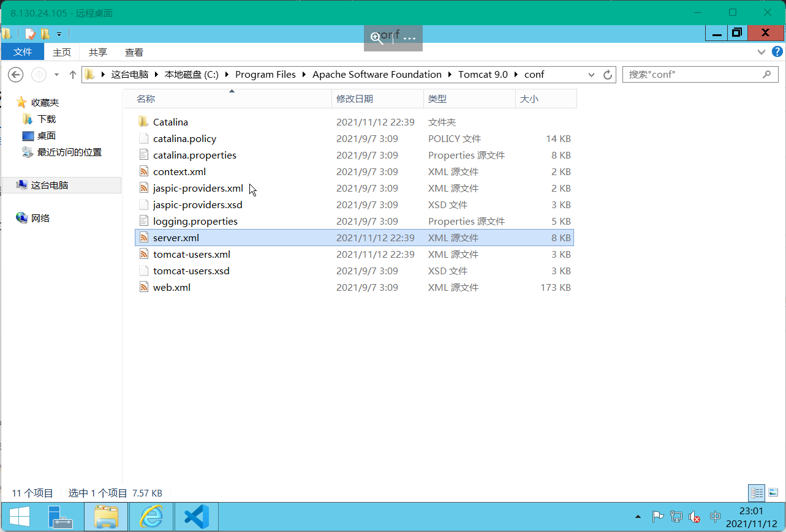Select the tomcat-users.xsd file name
Screen dimensions: 786x532
pos(191,271)
